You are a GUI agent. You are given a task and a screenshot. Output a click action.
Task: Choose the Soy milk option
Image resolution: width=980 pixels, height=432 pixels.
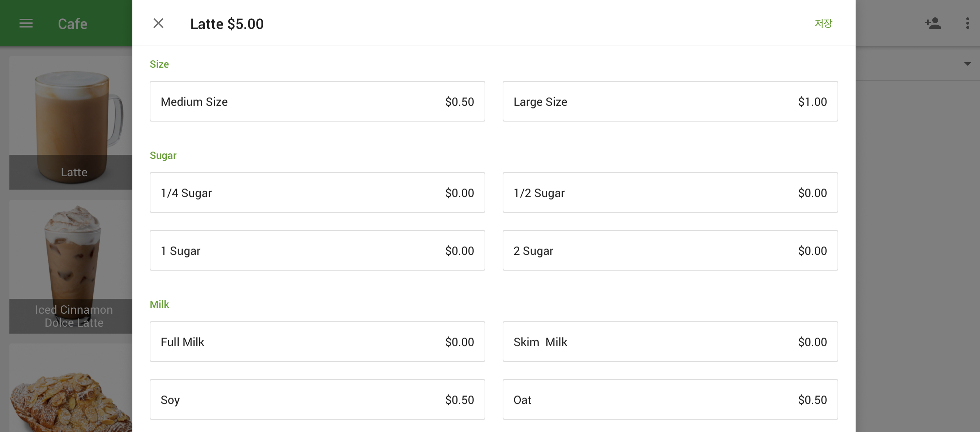point(317,400)
